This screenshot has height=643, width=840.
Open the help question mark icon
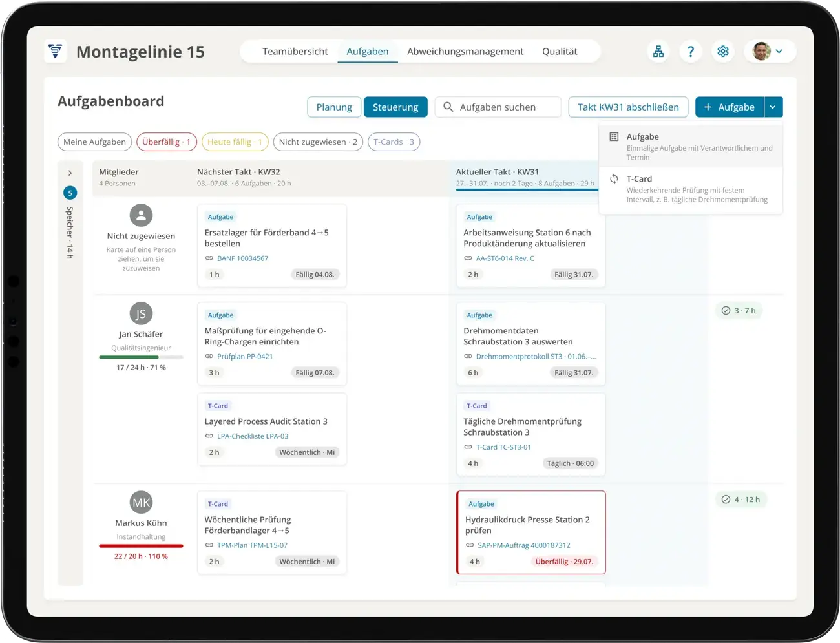click(690, 51)
